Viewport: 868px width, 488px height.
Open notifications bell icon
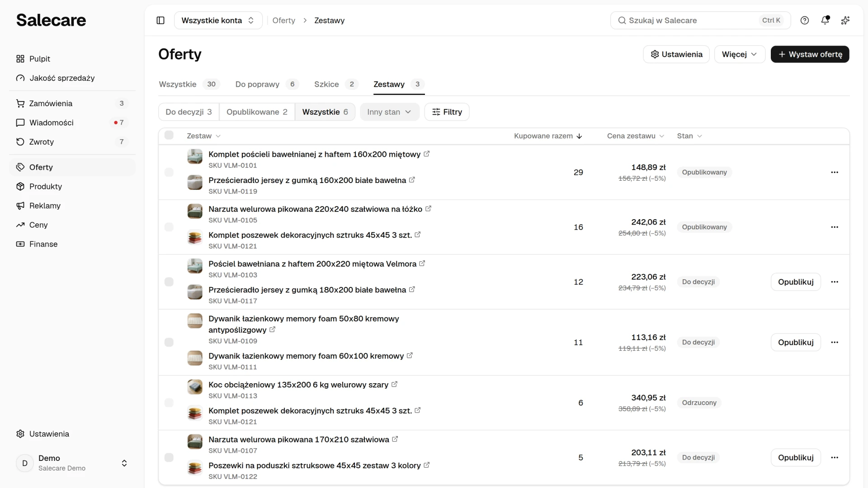point(825,20)
